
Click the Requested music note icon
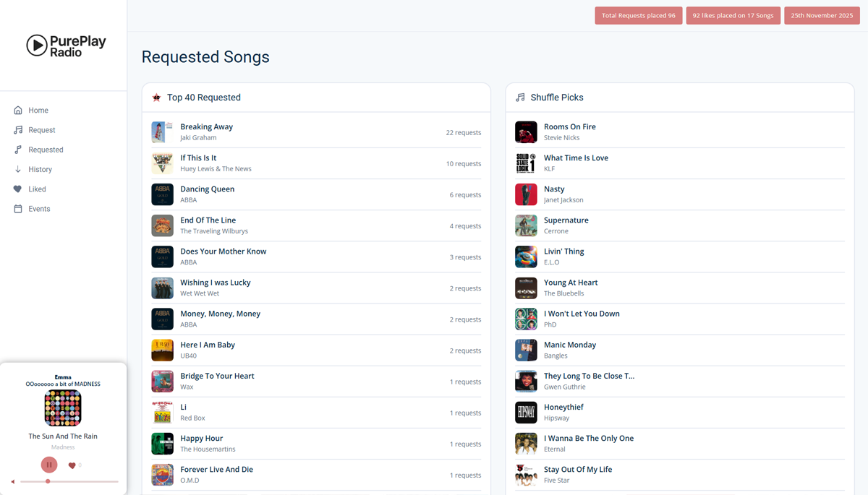18,150
